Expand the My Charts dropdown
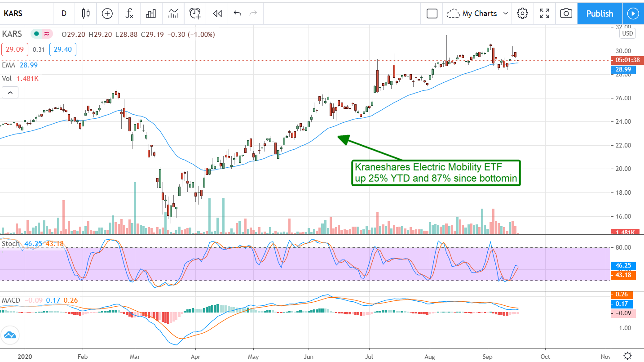 pyautogui.click(x=478, y=13)
